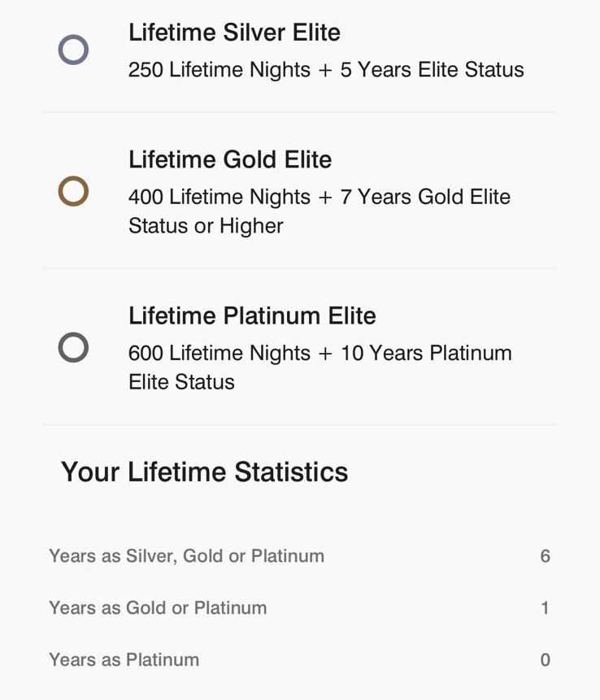Screen dimensions: 600x700
Task: Select the Lifetime Silver Elite circle
Action: click(x=73, y=50)
